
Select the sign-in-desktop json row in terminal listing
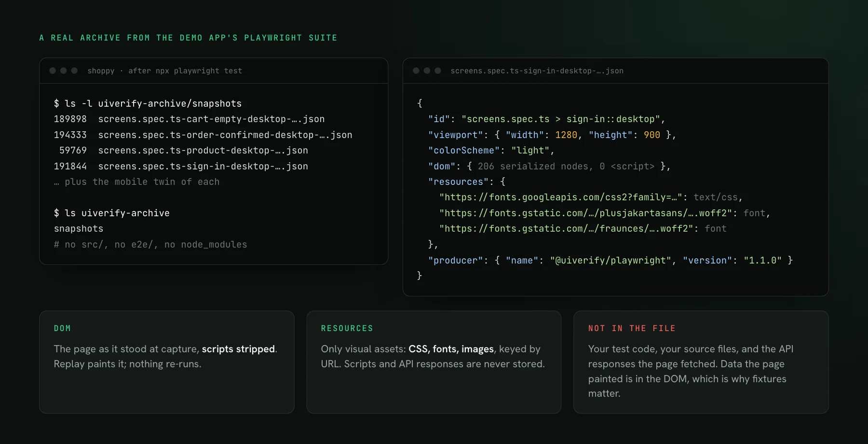pyautogui.click(x=181, y=166)
